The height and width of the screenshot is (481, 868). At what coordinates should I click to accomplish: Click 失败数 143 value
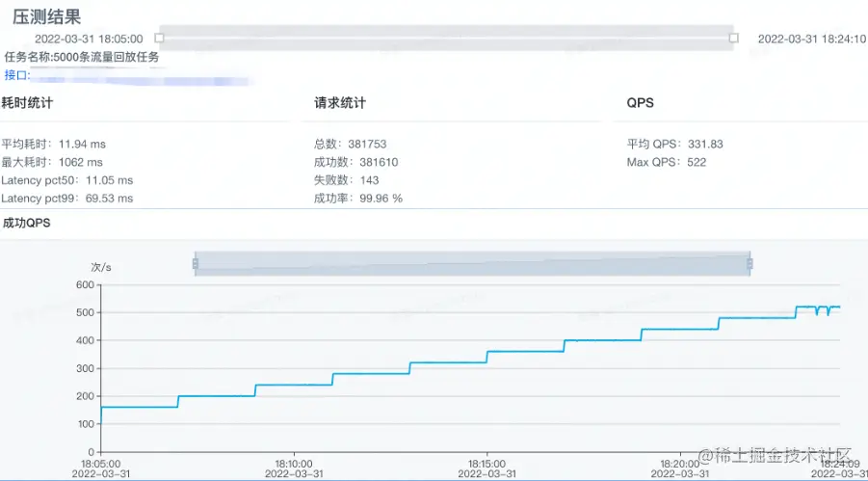pos(347,180)
